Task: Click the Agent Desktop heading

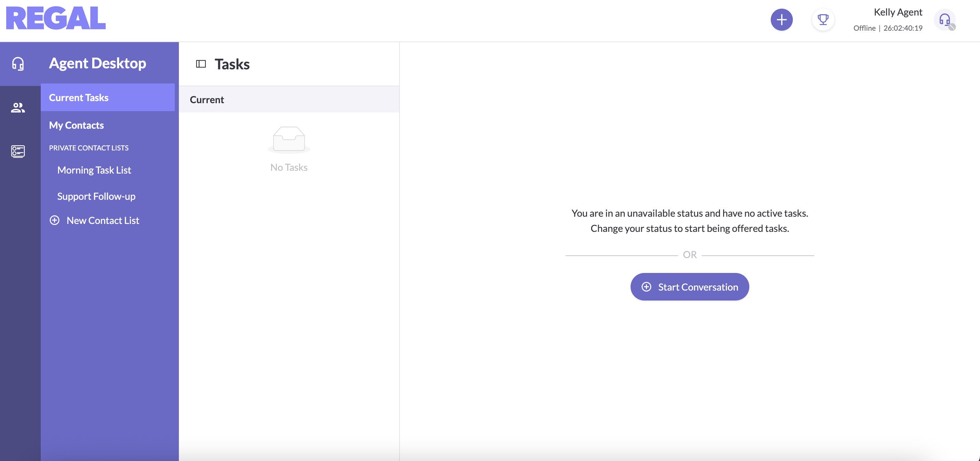Action: (x=97, y=63)
